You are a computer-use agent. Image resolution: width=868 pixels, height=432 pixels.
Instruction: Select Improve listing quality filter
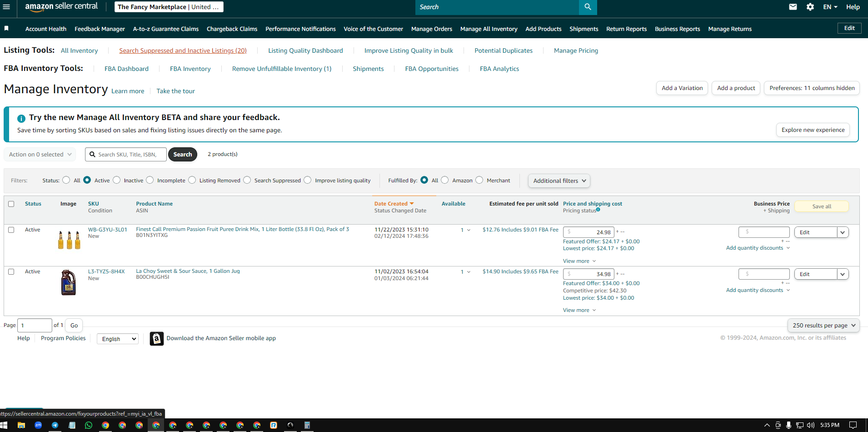308,180
